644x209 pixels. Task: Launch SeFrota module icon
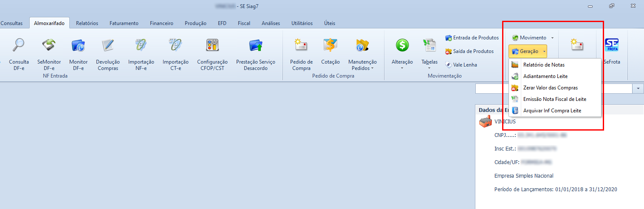(611, 45)
